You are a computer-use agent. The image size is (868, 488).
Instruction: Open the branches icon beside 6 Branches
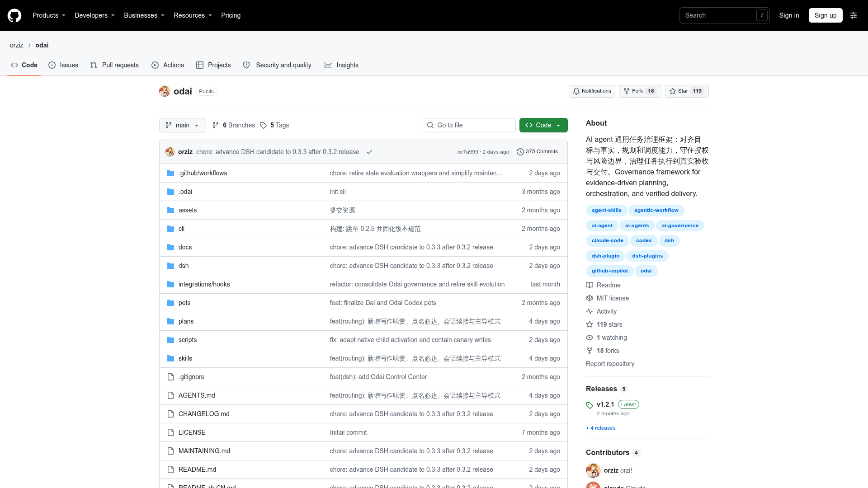(216, 125)
